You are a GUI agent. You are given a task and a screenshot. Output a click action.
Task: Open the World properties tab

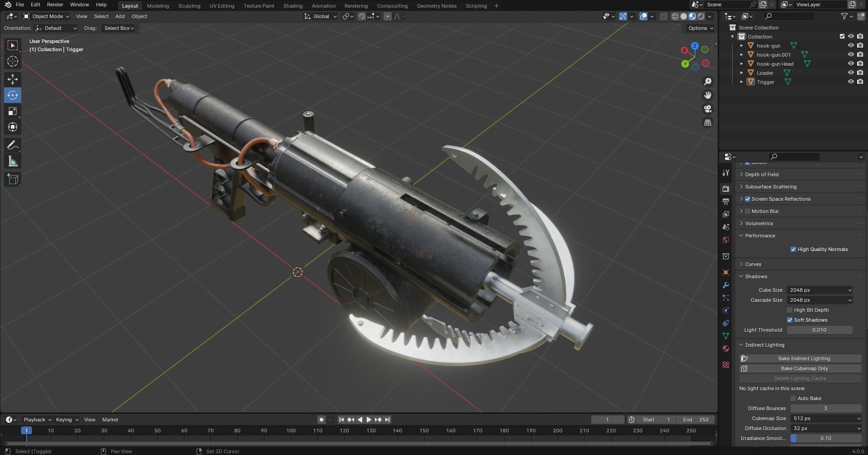pyautogui.click(x=726, y=239)
